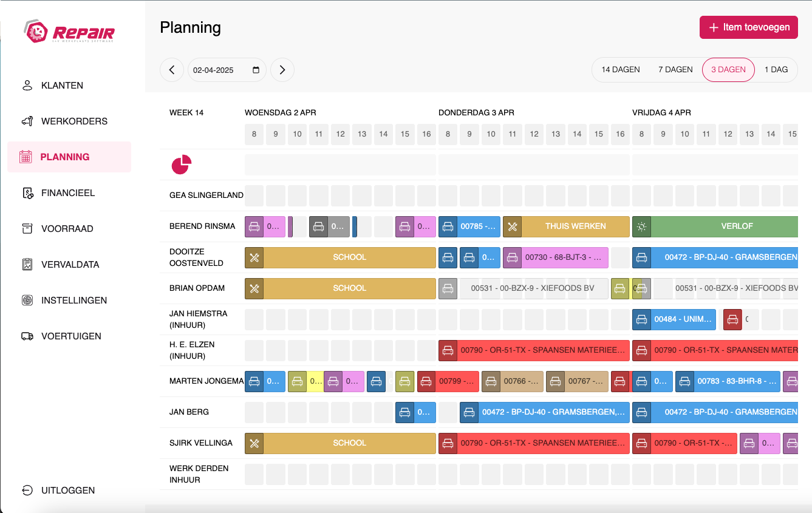This screenshot has width=812, height=513.
Task: Click the Werkorders sidebar icon
Action: coord(27,121)
